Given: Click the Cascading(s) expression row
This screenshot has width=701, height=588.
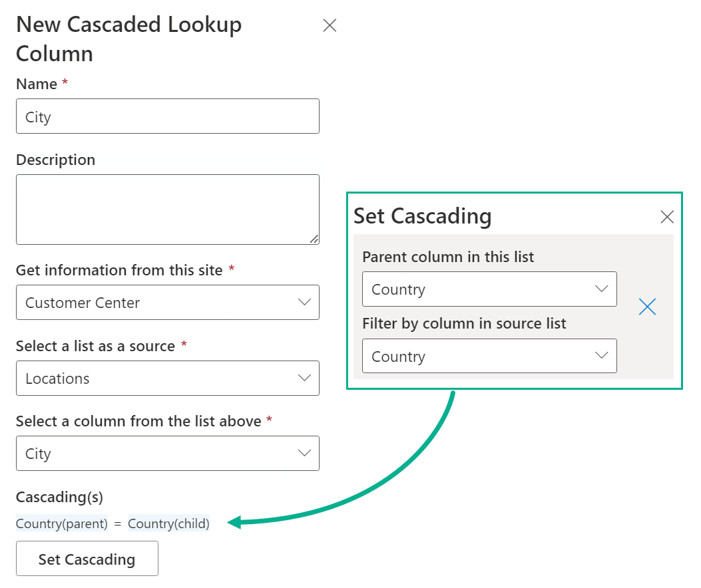Looking at the screenshot, I should (x=113, y=523).
